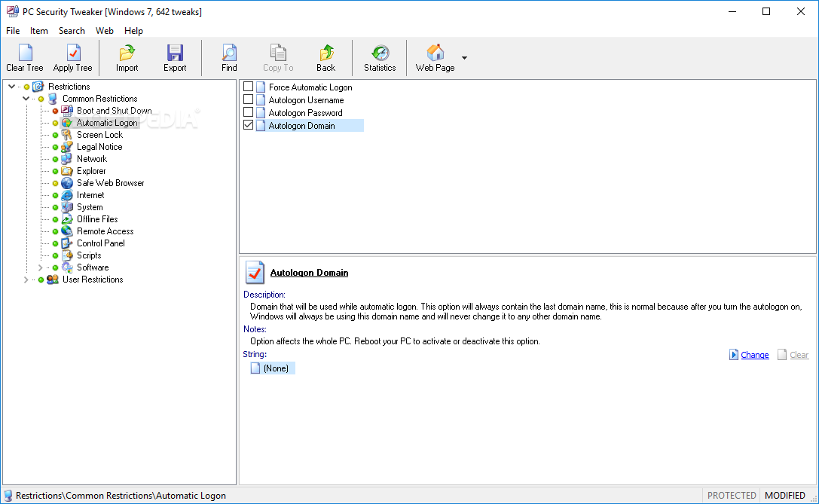Select the (None) string value
819x504 pixels.
tap(273, 368)
